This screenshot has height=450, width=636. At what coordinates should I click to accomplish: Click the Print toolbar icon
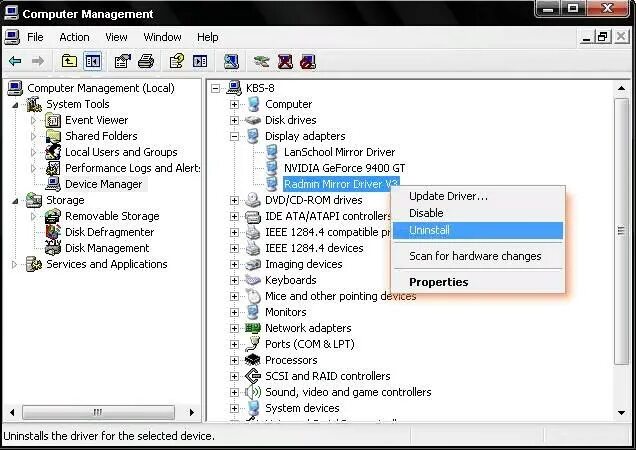(146, 61)
